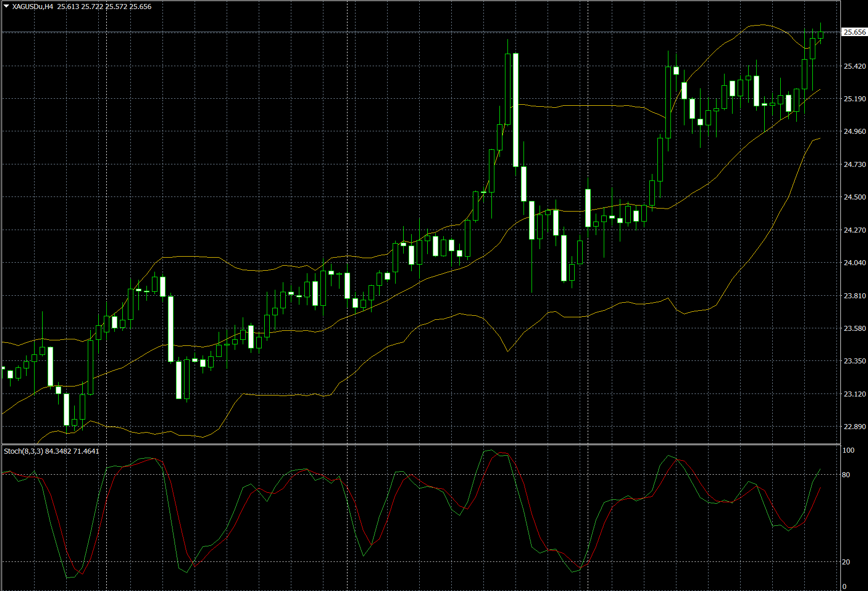The image size is (868, 591).
Task: Click the 24.960 price scale label
Action: coord(854,131)
